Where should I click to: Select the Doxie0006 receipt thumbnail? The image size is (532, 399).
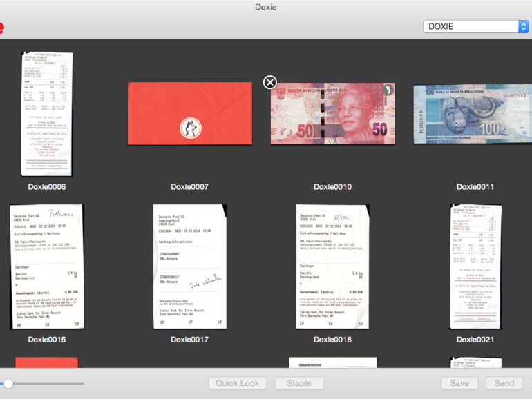47,114
